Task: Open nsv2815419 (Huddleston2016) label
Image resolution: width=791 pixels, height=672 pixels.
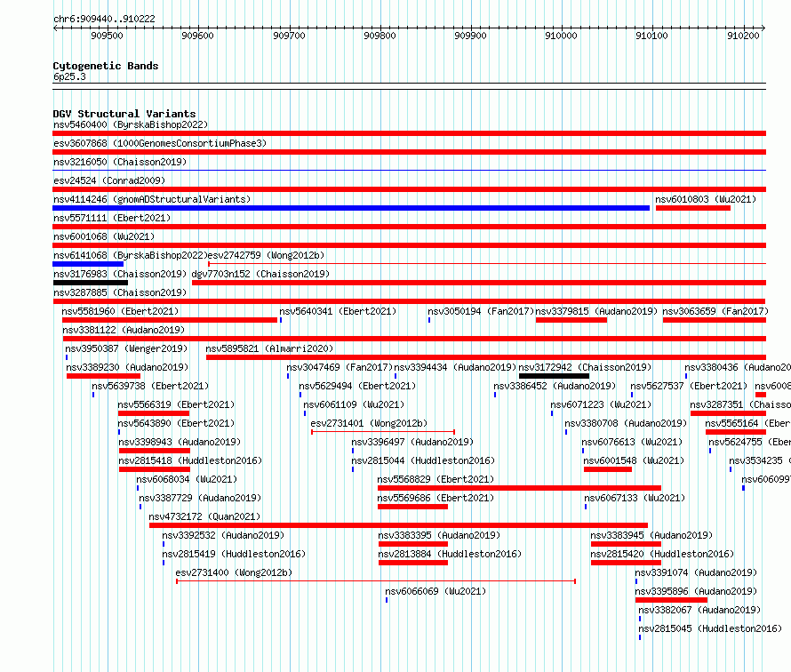Action: pos(234,554)
